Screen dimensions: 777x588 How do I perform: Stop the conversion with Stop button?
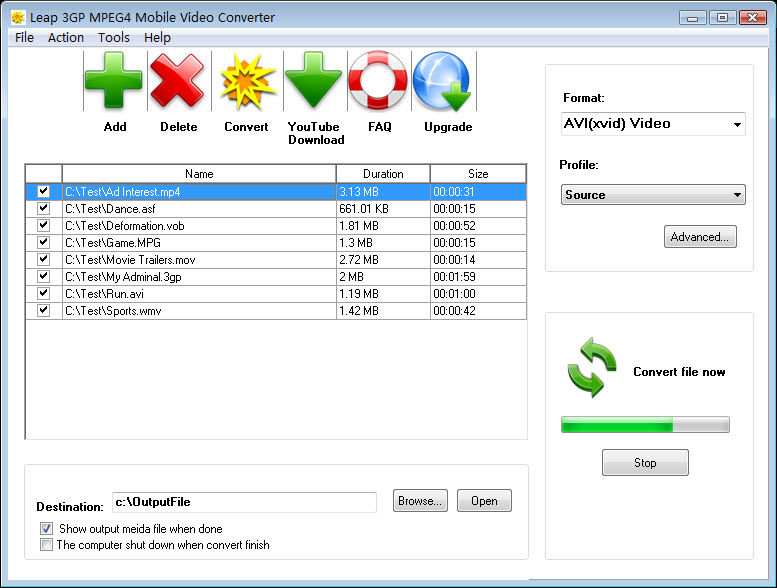click(645, 463)
